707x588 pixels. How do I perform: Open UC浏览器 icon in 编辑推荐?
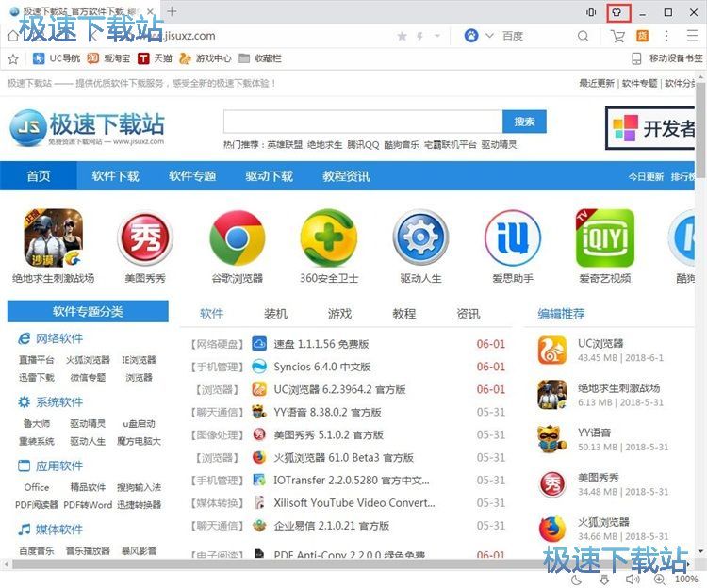pos(551,351)
